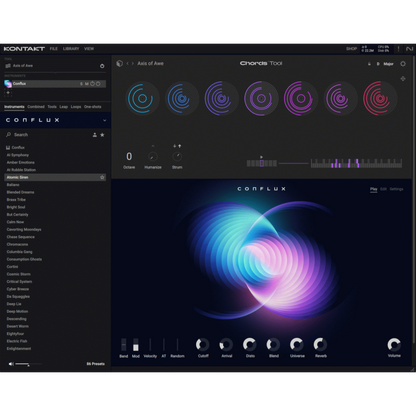Image resolution: width=416 pixels, height=416 pixels.
Task: Open the FILE menu
Action: [x=54, y=49]
